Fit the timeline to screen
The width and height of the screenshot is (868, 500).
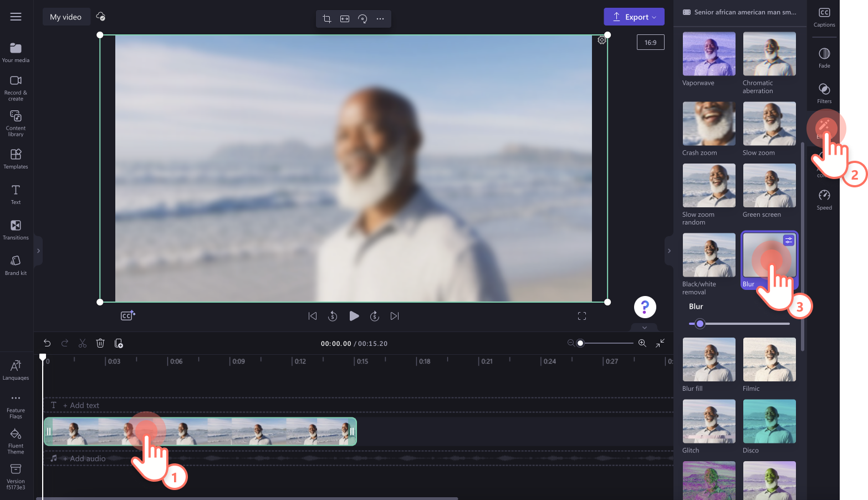(660, 343)
